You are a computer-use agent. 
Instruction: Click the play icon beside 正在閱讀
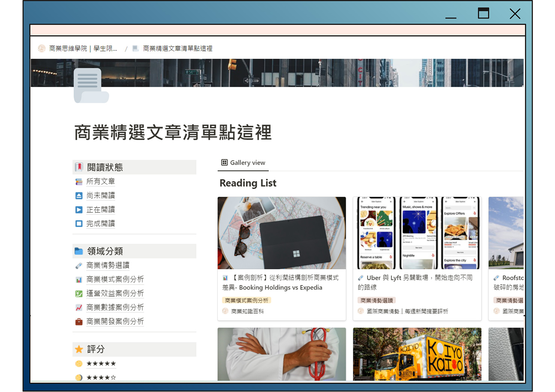click(x=79, y=210)
